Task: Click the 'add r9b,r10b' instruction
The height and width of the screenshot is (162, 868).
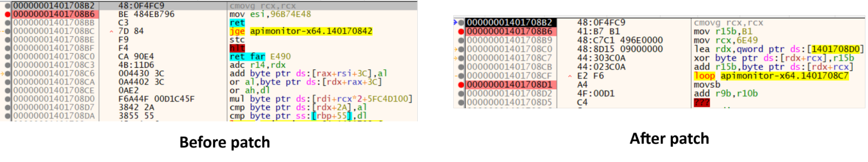Action: pyautogui.click(x=726, y=94)
